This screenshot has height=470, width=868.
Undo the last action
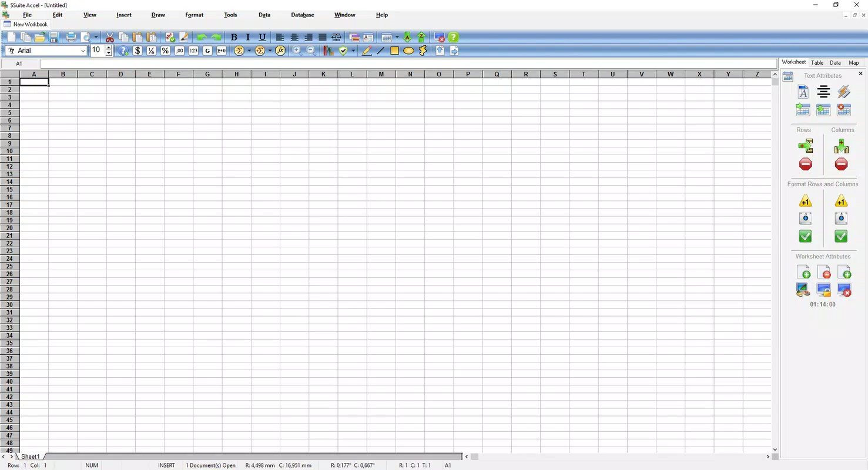click(x=202, y=37)
